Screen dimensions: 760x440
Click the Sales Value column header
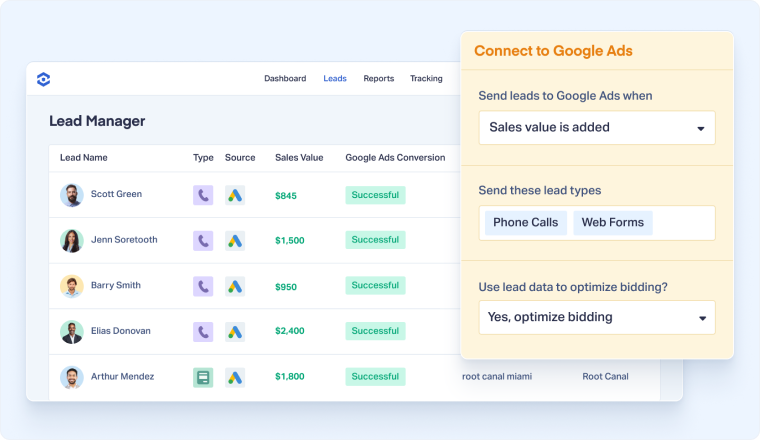point(299,158)
